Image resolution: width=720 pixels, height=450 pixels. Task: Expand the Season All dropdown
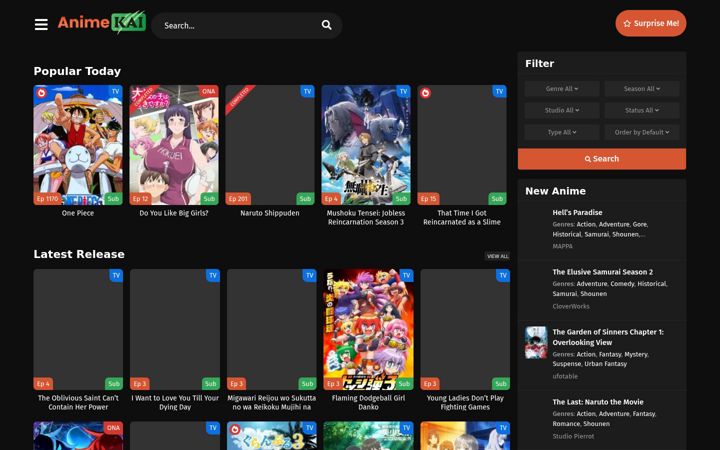tap(641, 89)
